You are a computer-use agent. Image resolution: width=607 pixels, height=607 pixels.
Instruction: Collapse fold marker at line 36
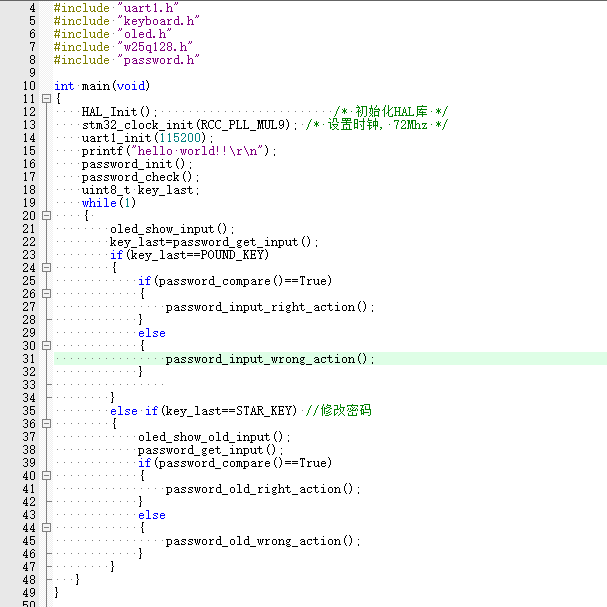click(x=46, y=424)
